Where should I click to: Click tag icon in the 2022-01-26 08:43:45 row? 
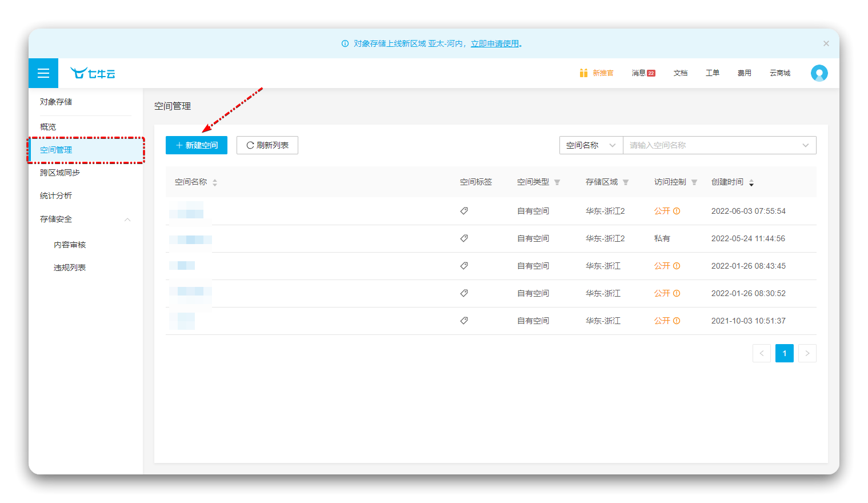[464, 266]
